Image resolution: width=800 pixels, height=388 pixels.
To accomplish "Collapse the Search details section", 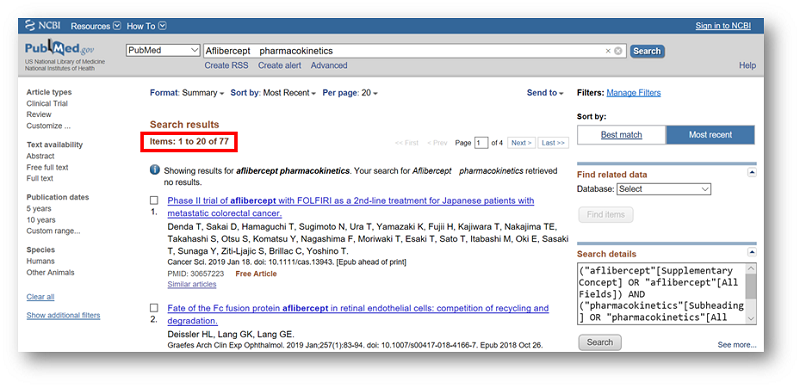I will (752, 252).
